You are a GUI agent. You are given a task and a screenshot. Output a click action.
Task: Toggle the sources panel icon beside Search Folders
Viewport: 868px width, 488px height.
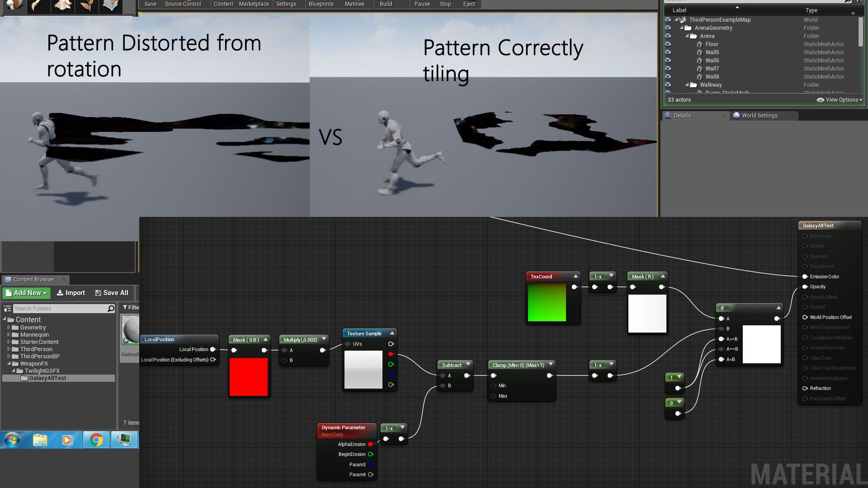tap(7, 309)
